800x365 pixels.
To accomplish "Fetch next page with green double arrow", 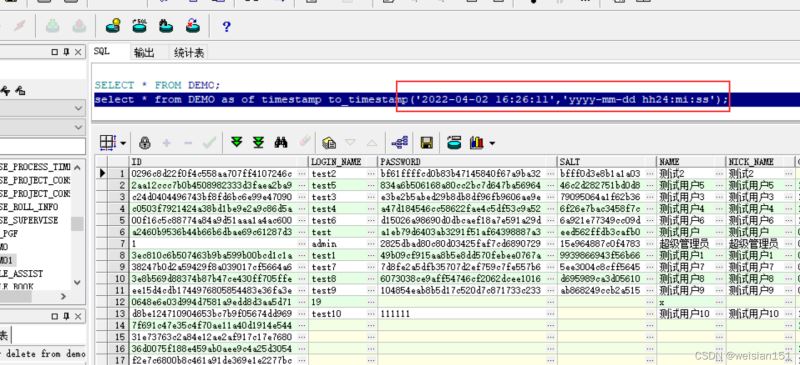I will (236, 142).
